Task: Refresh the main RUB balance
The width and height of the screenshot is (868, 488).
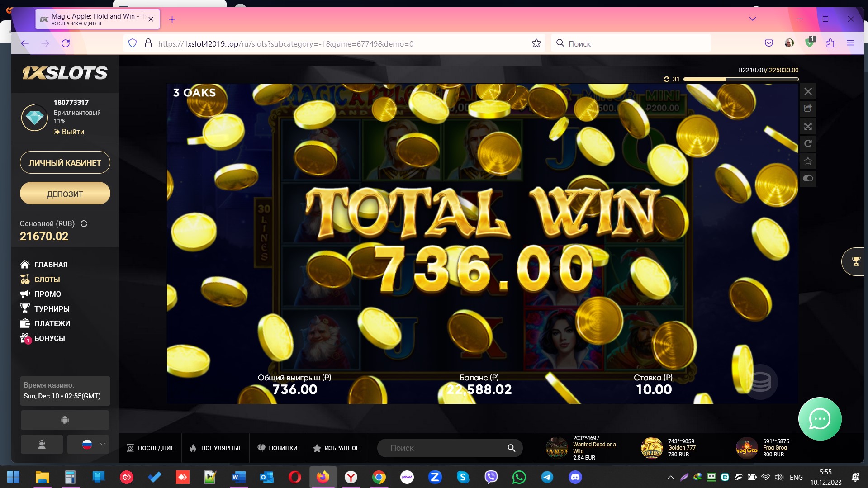Action: [84, 223]
